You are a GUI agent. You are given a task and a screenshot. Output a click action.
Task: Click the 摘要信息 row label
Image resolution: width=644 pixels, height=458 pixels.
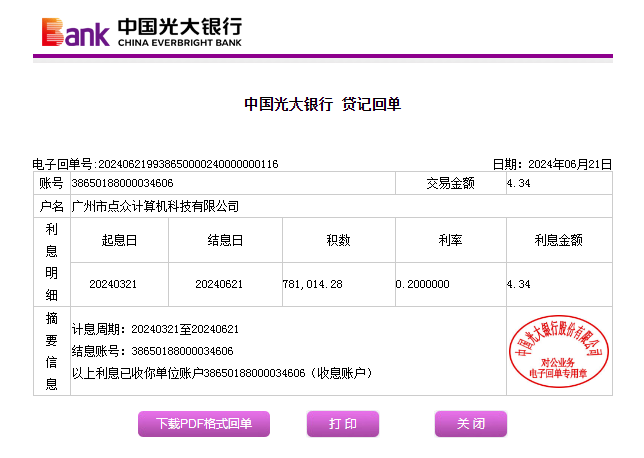click(x=51, y=351)
